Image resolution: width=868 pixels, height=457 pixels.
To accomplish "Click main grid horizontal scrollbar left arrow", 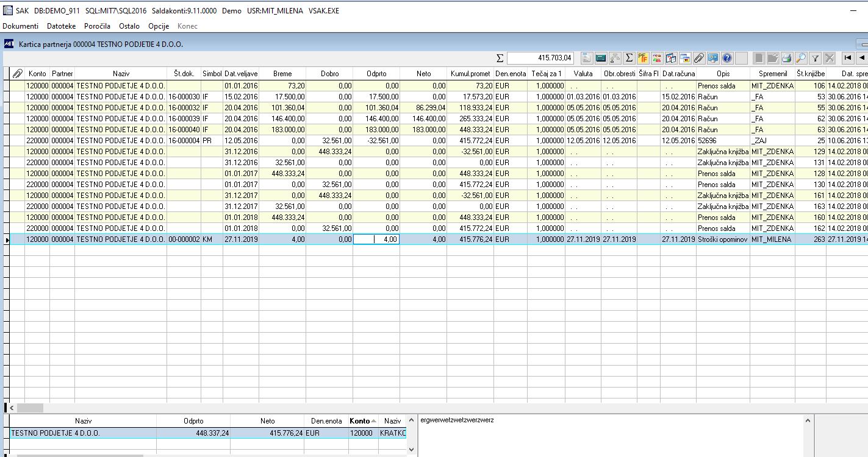I will [x=12, y=408].
